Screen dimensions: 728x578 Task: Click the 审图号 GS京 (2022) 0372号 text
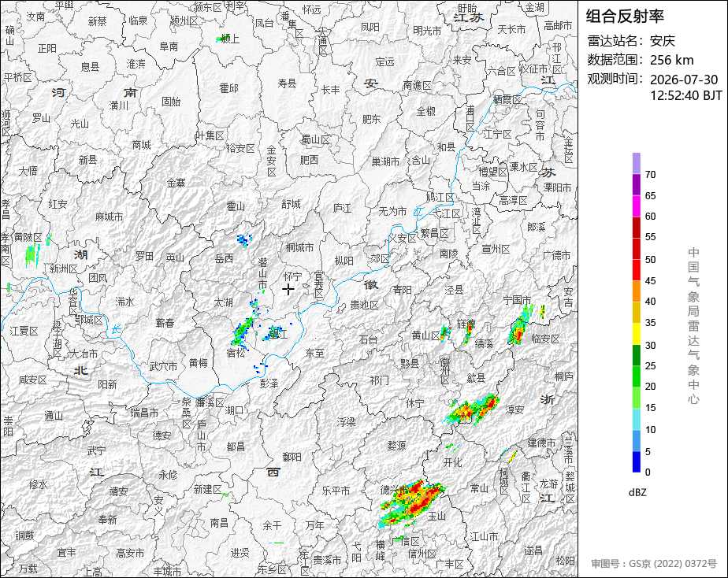[654, 564]
